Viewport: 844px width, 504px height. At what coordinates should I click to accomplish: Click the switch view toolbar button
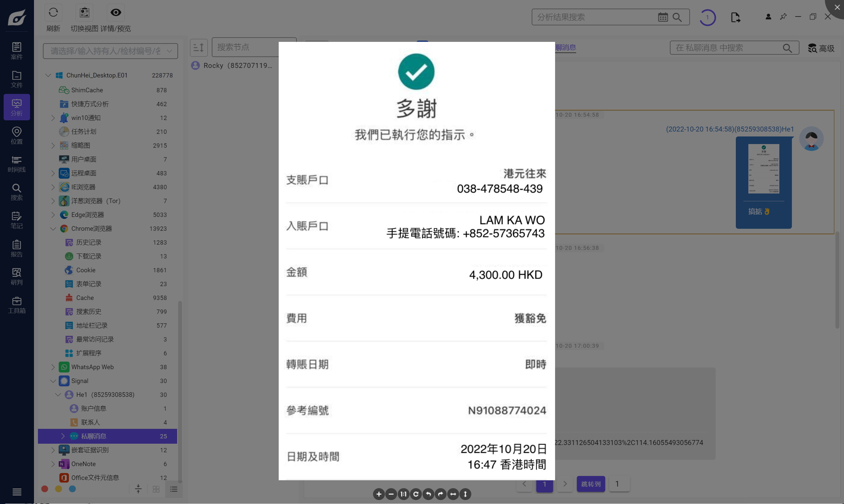tap(84, 13)
